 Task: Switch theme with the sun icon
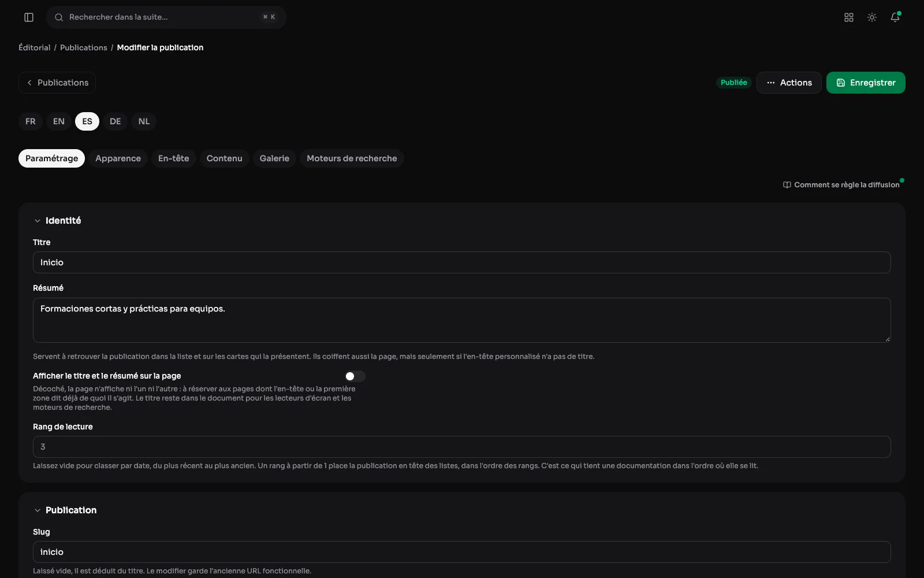tap(872, 17)
